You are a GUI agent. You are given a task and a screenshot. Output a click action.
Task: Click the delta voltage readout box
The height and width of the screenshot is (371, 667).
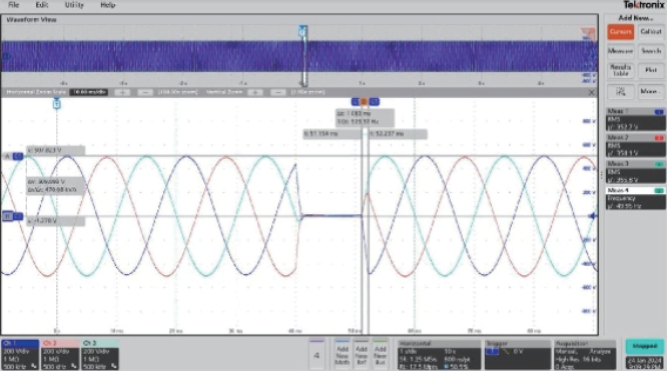pos(55,186)
